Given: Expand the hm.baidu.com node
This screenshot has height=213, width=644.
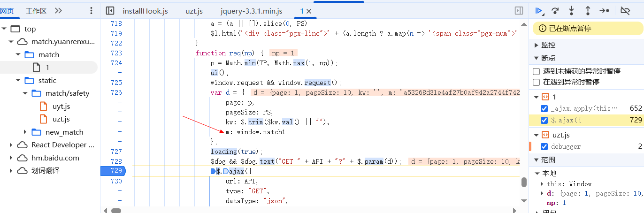Looking at the screenshot, I should click(11, 158).
